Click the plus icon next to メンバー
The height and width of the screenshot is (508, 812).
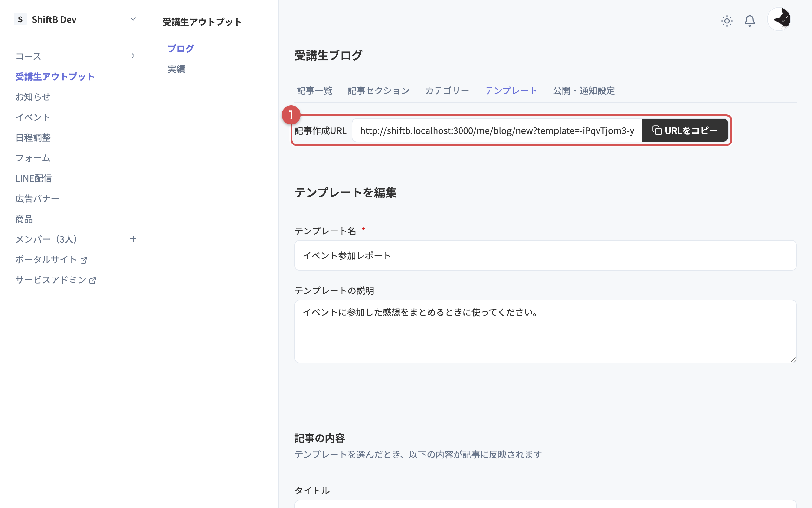pos(133,239)
